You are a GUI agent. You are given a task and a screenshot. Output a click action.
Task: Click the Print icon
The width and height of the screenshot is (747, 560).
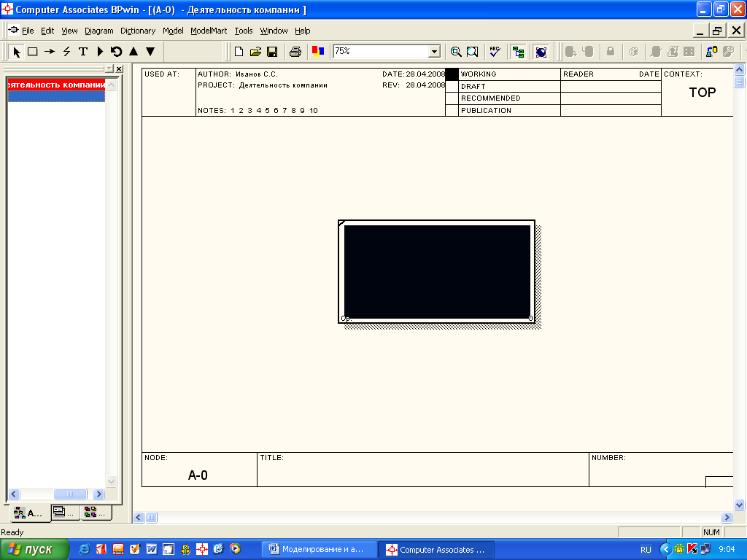point(295,52)
